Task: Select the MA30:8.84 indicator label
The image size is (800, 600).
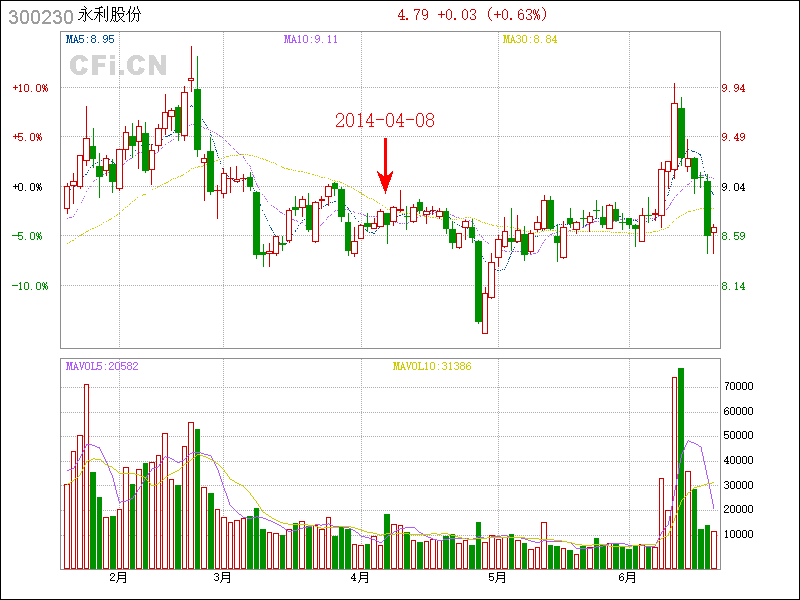Action: click(530, 40)
